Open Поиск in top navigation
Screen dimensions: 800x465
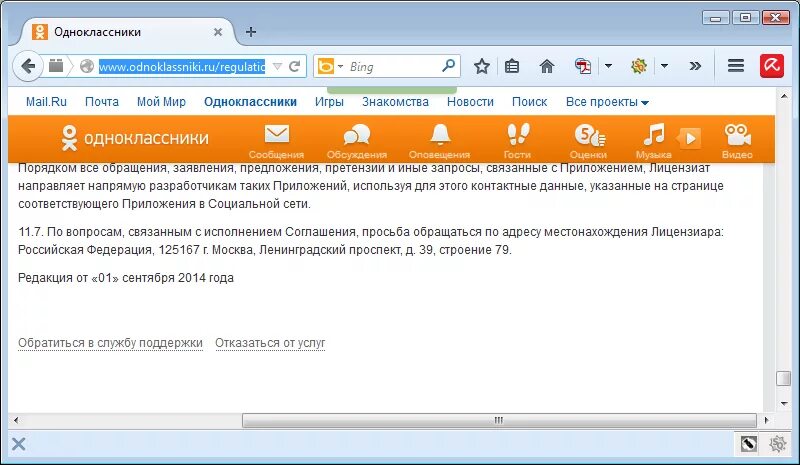click(x=530, y=102)
